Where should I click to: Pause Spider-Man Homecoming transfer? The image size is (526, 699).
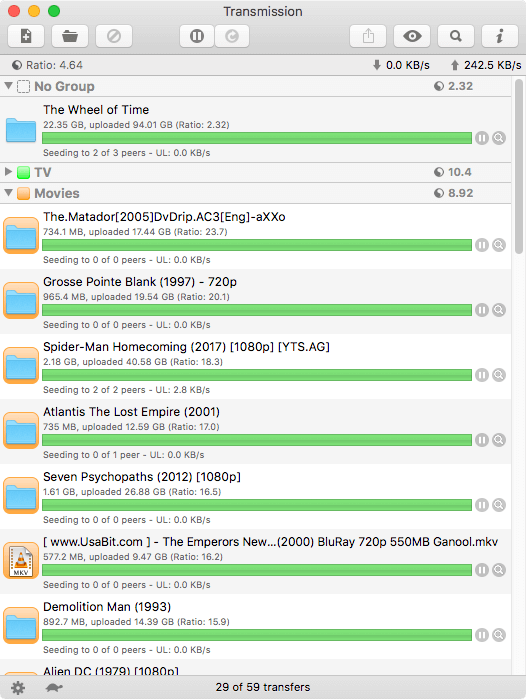pos(482,375)
